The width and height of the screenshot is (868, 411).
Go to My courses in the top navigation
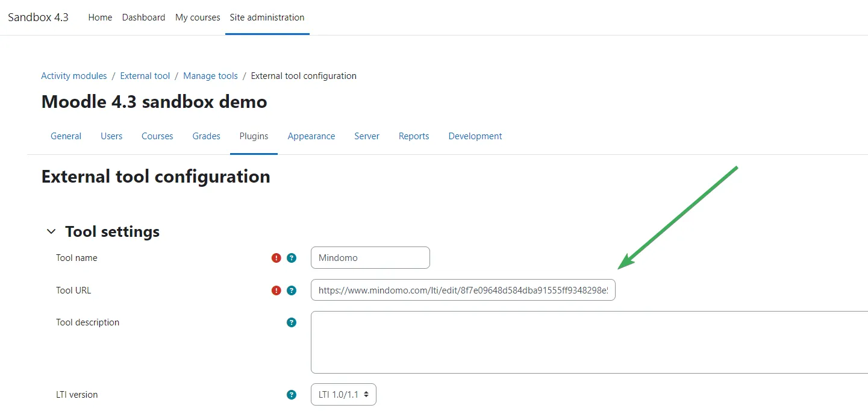click(x=198, y=17)
